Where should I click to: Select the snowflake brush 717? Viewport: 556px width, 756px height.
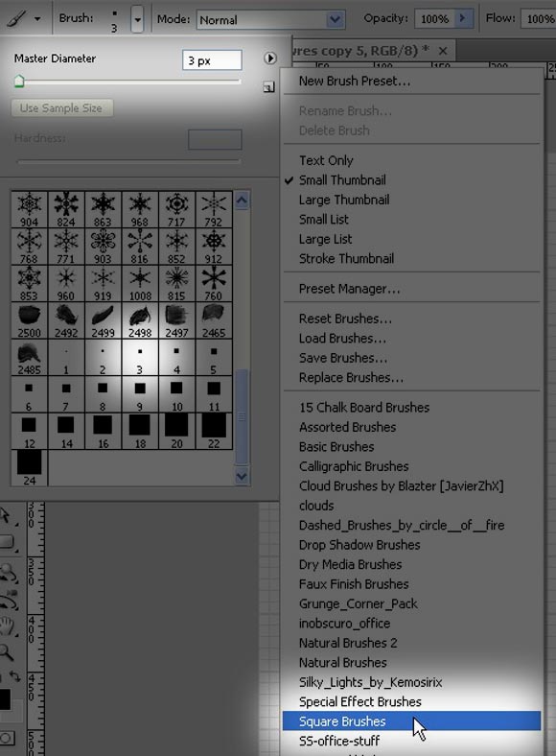click(176, 209)
